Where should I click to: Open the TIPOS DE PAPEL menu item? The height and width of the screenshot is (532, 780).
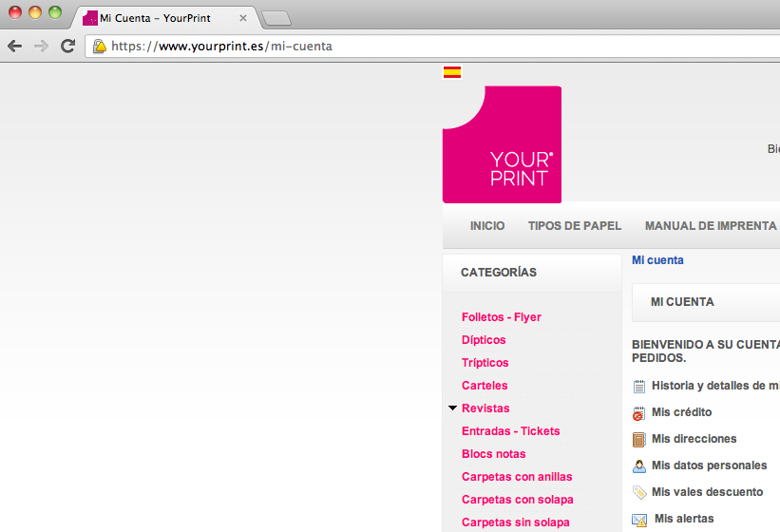click(x=575, y=226)
